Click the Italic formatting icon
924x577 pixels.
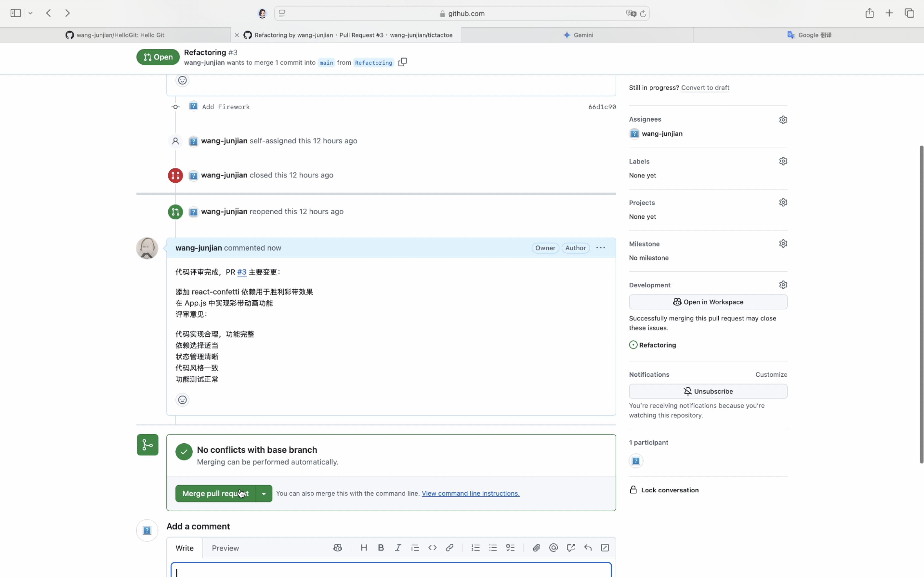pyautogui.click(x=398, y=548)
